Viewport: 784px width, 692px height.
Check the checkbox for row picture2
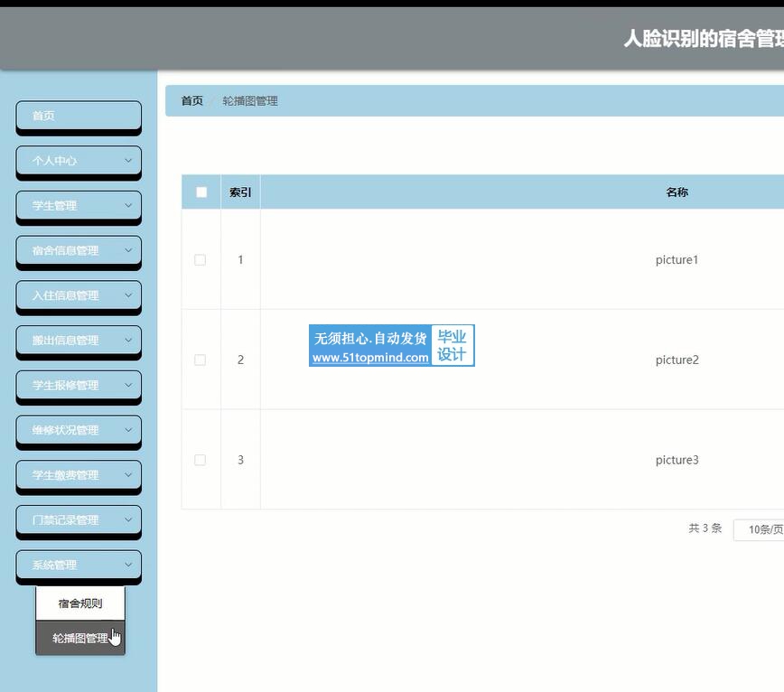click(200, 360)
